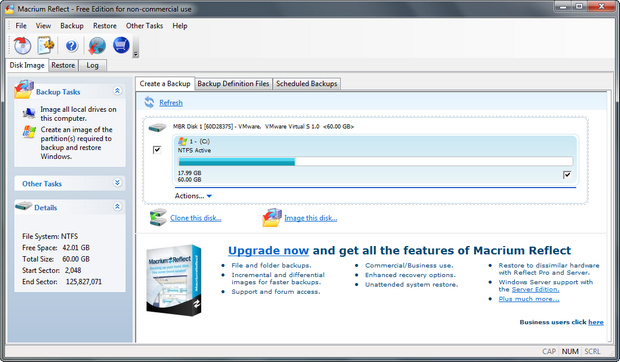Image resolution: width=620 pixels, height=362 pixels.
Task: Click the Clone this disk icon
Action: coord(158,217)
